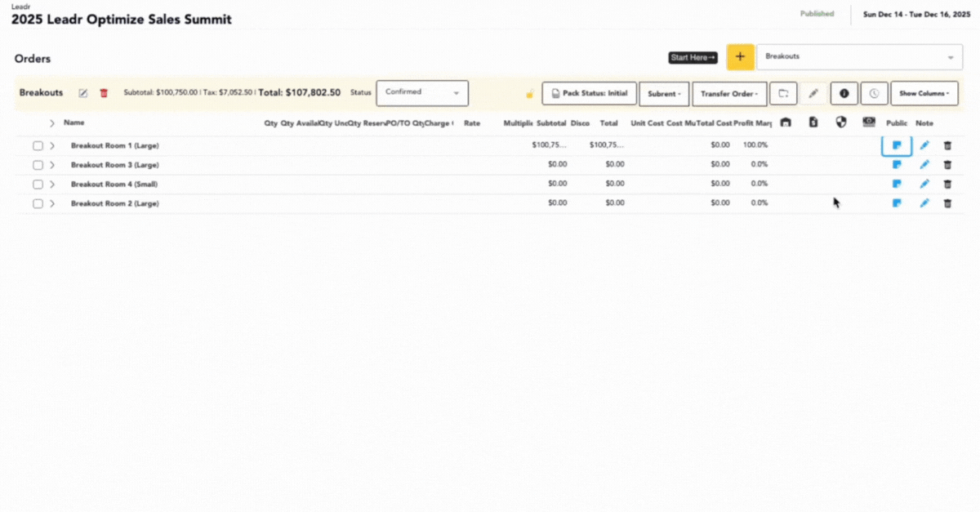Click the Published status text
Viewport: 980px width, 512px height.
click(817, 14)
